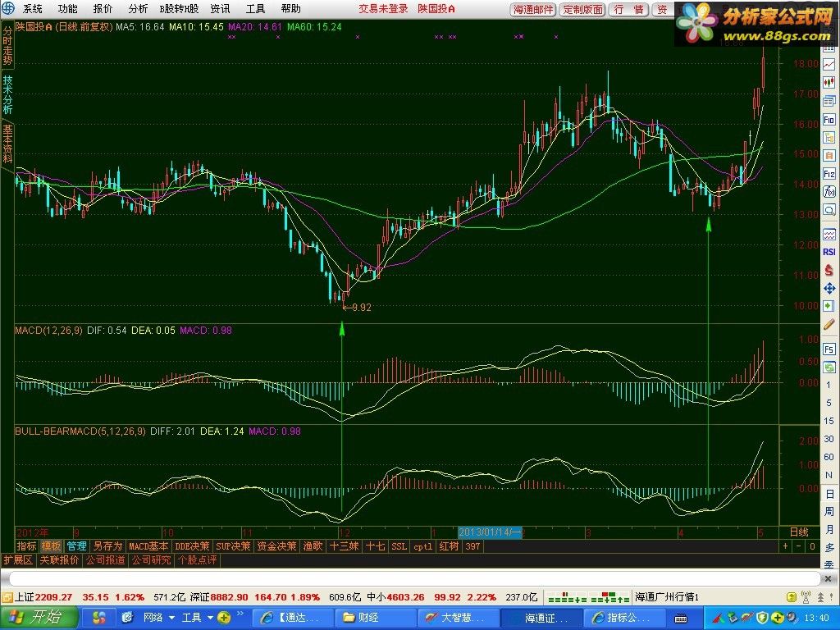Click the on-screen keyboard taskbar icon
The image size is (840, 630).
pos(681,619)
